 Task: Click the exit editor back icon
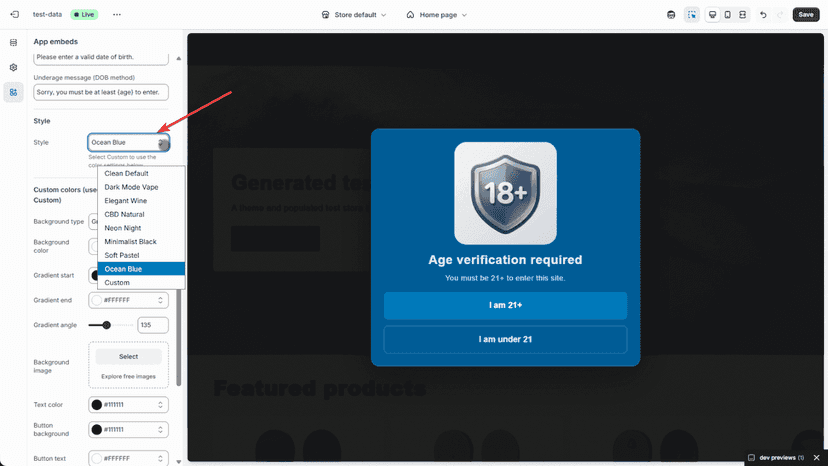pyautogui.click(x=14, y=14)
